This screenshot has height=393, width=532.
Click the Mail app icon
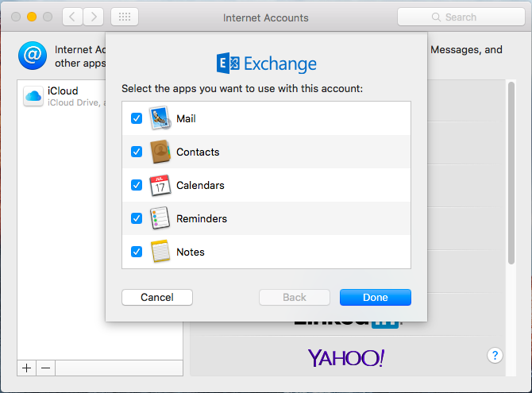point(160,118)
